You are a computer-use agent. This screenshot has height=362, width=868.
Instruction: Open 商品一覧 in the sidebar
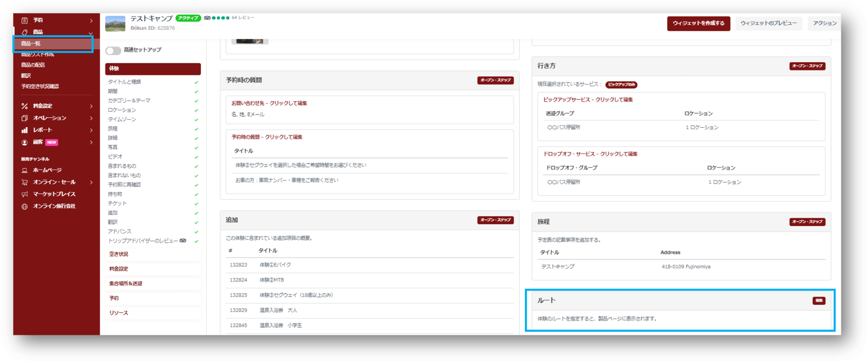pos(31,44)
